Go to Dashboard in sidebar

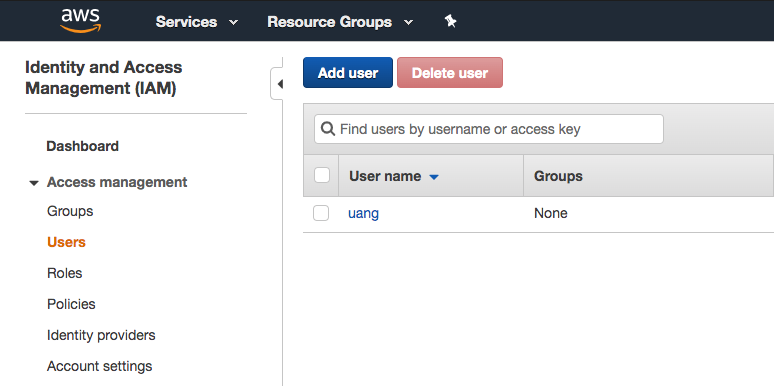(82, 146)
